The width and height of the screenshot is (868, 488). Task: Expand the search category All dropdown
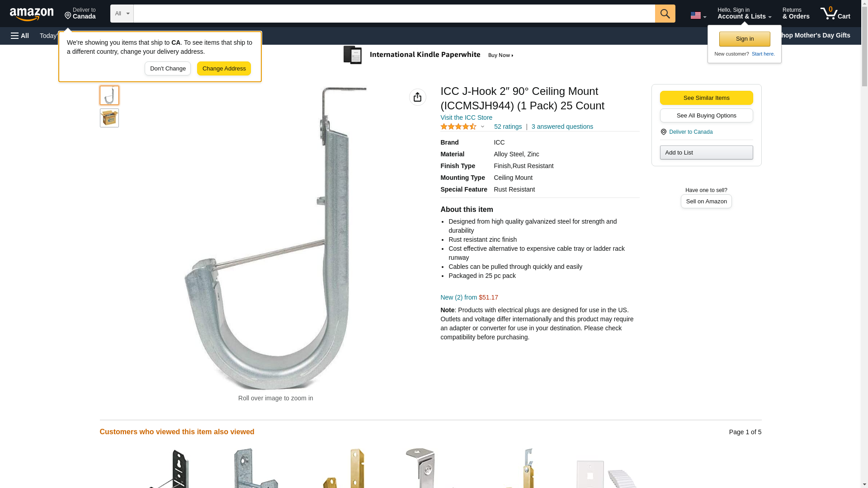(122, 14)
